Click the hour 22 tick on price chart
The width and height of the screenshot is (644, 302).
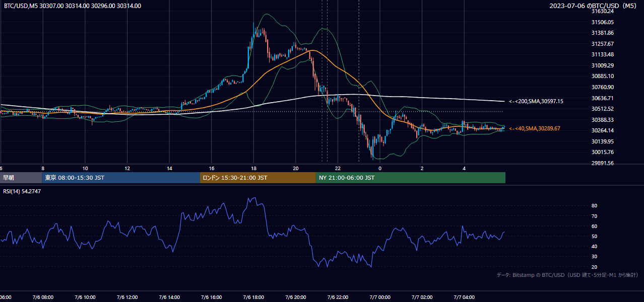click(338, 168)
